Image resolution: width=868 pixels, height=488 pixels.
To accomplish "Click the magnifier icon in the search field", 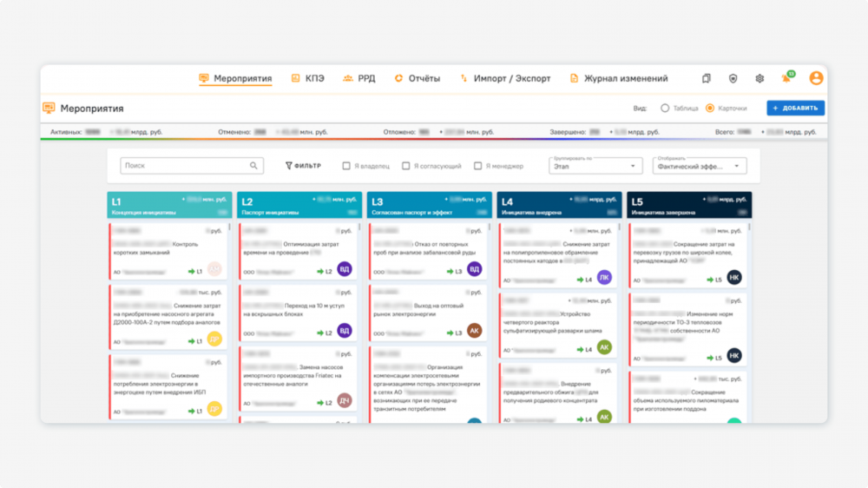I will point(253,166).
